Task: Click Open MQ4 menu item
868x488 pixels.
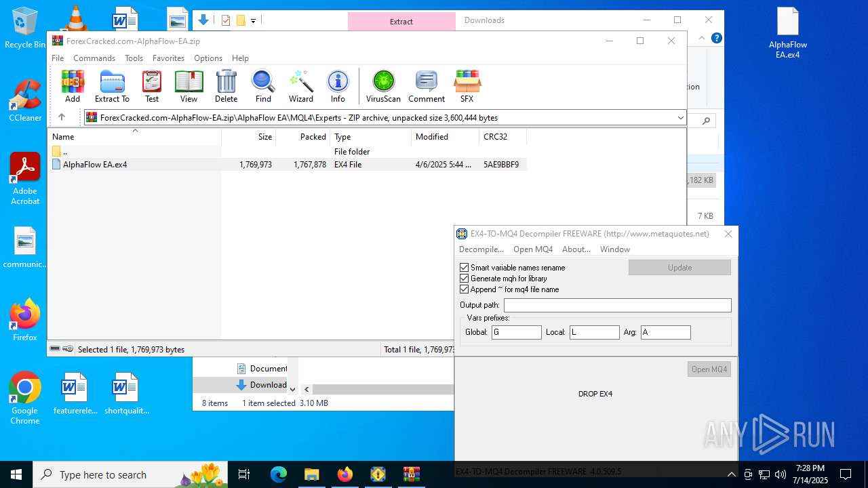Action: (533, 249)
